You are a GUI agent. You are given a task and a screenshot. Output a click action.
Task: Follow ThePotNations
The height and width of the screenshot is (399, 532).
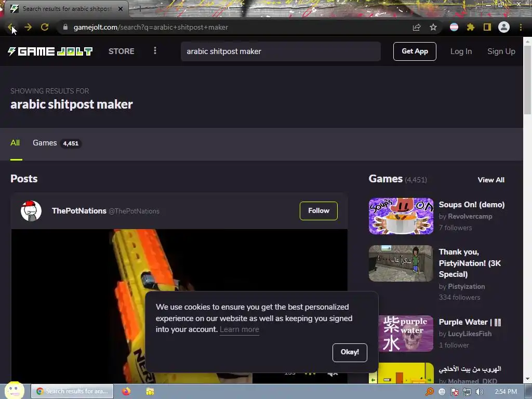tap(318, 211)
